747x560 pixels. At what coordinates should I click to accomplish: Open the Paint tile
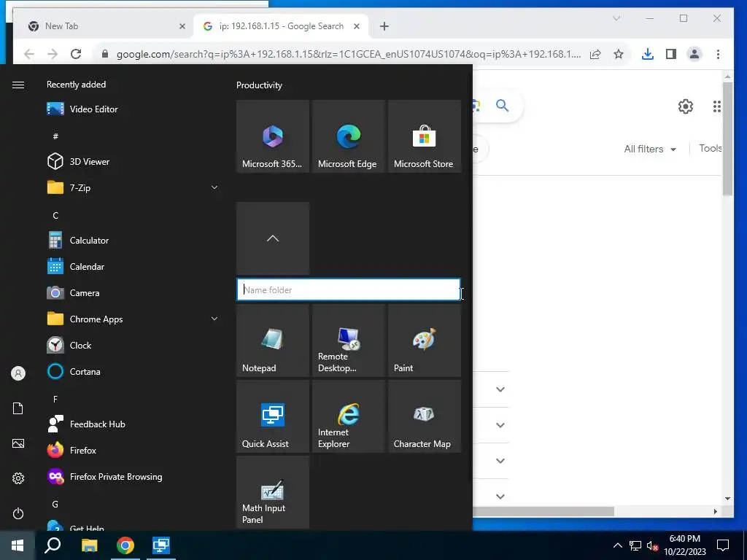pos(425,341)
